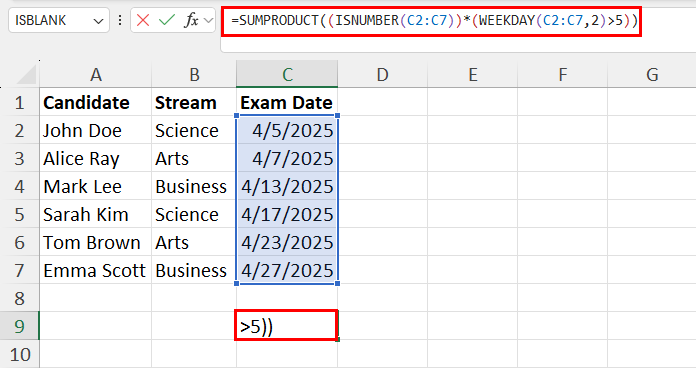Select row 3 header
This screenshot has width=696, height=368.
click(20, 158)
